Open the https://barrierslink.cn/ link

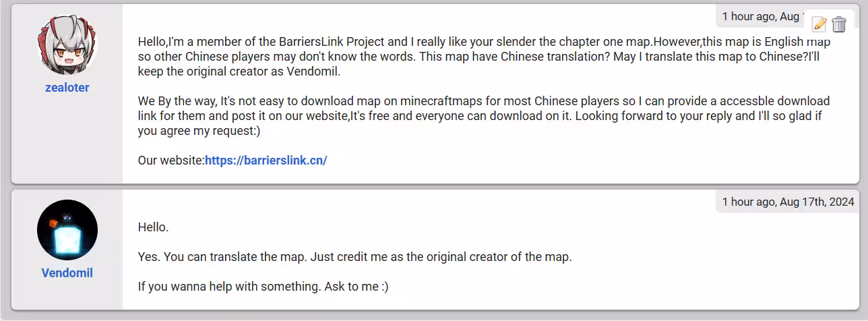[x=266, y=160]
